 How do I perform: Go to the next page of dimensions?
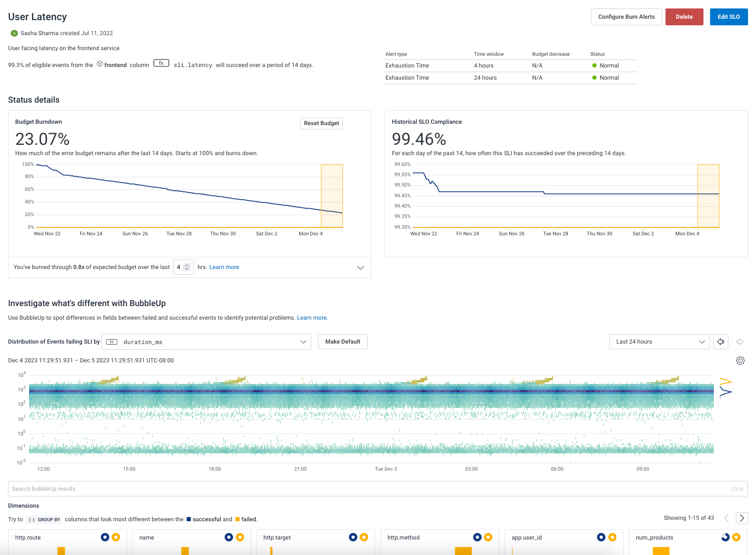[x=741, y=518]
